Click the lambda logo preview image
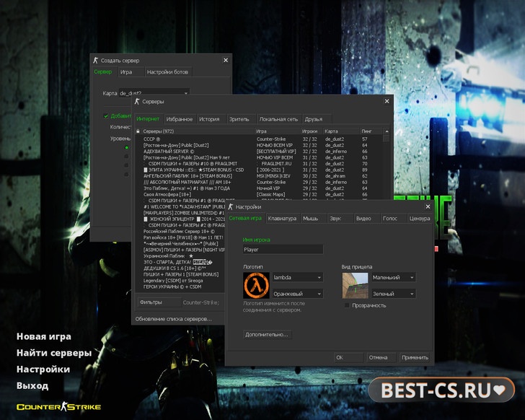Screen dimensions: 525x420 256,285
